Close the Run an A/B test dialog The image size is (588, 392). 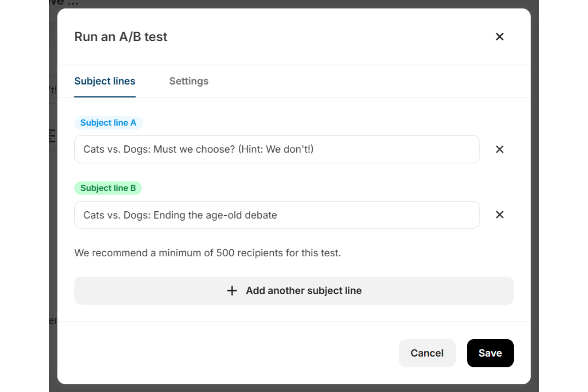coord(499,37)
